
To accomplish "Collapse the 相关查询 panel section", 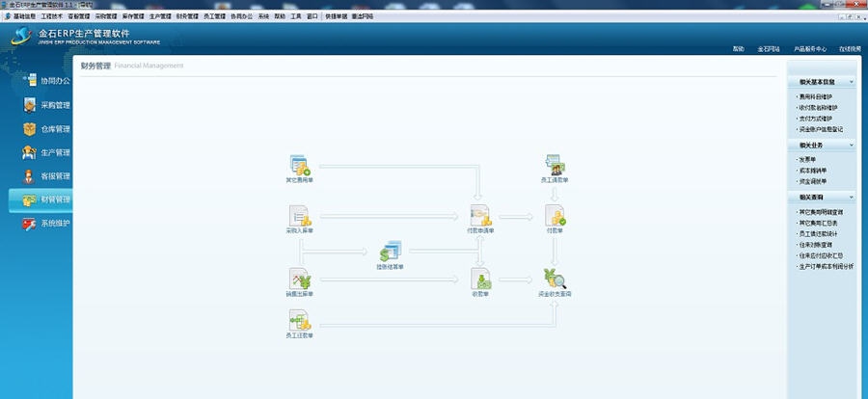I will [x=851, y=197].
